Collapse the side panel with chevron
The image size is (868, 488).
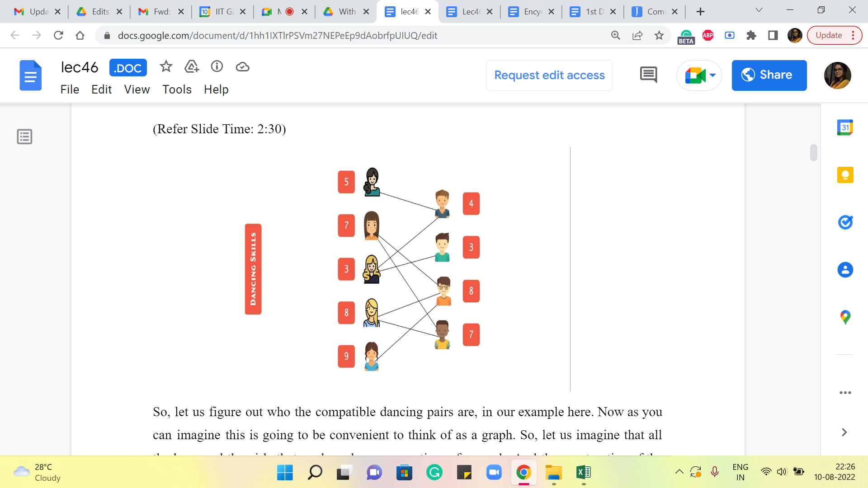[844, 432]
